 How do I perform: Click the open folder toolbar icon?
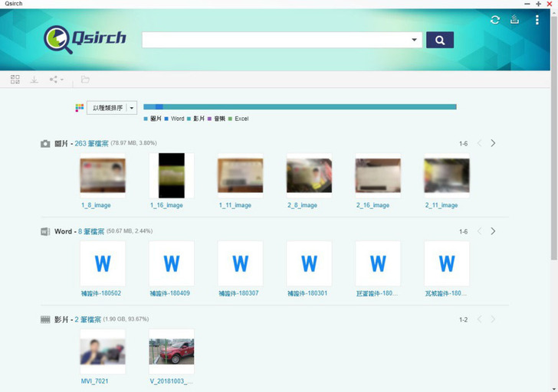[85, 80]
